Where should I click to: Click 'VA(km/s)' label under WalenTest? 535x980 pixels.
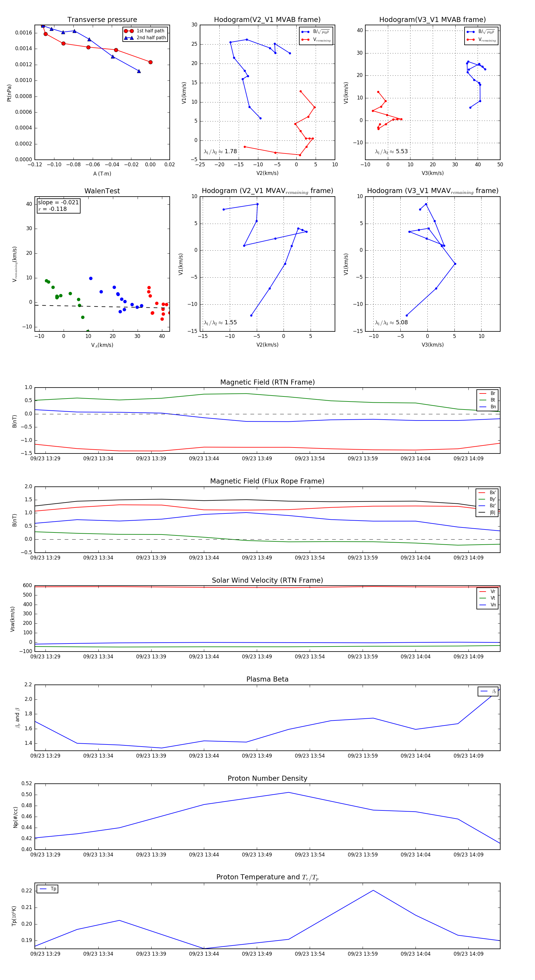[102, 345]
